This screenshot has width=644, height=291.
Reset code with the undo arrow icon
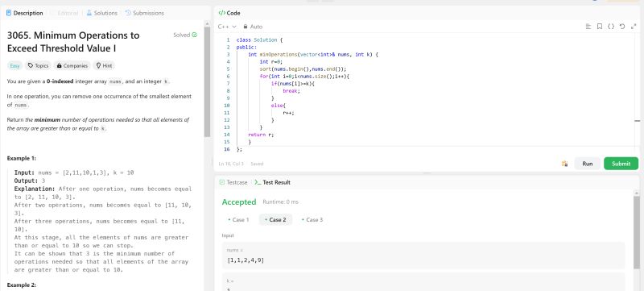(x=621, y=27)
